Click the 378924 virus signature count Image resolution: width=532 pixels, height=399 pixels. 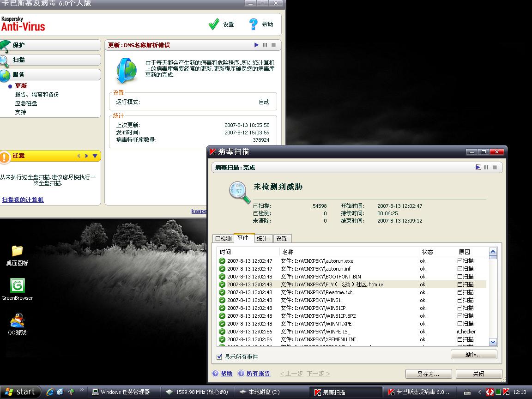pyautogui.click(x=261, y=140)
